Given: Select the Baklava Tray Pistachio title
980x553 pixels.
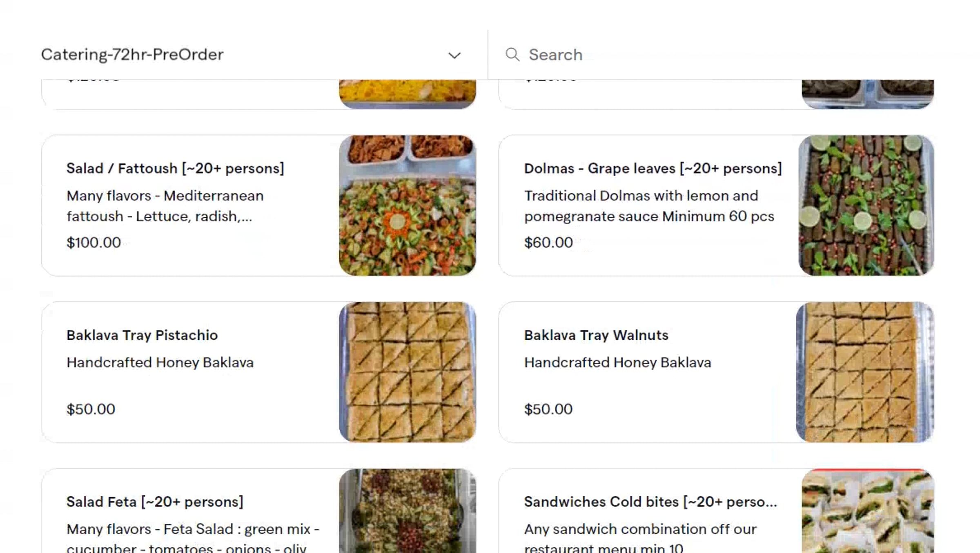Looking at the screenshot, I should tap(142, 335).
